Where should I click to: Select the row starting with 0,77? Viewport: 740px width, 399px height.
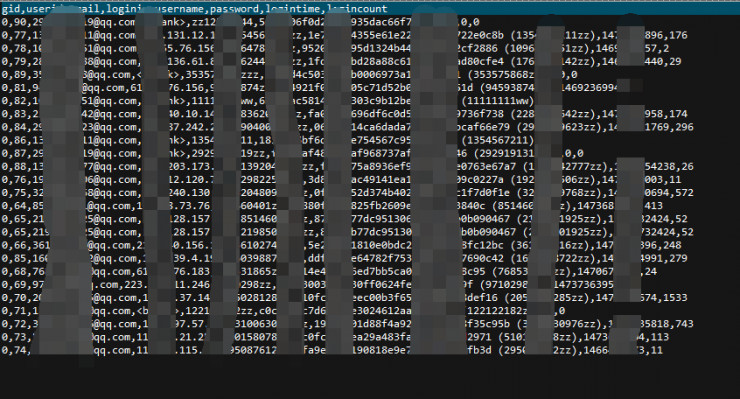pyautogui.click(x=344, y=35)
